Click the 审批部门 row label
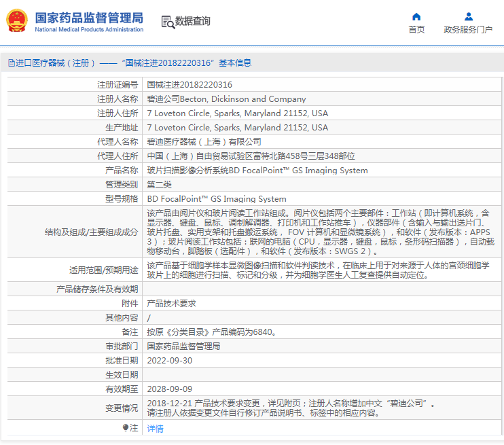The height and width of the screenshot is (445, 504). coord(122,346)
